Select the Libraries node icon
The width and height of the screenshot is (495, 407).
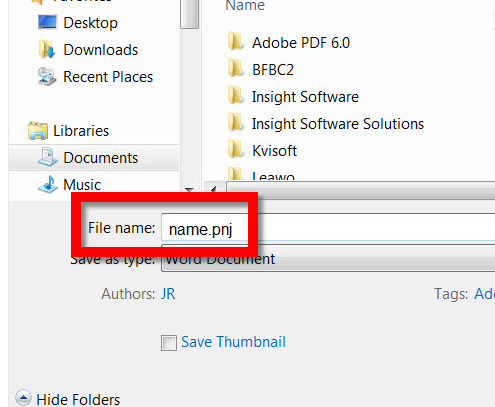coord(38,131)
